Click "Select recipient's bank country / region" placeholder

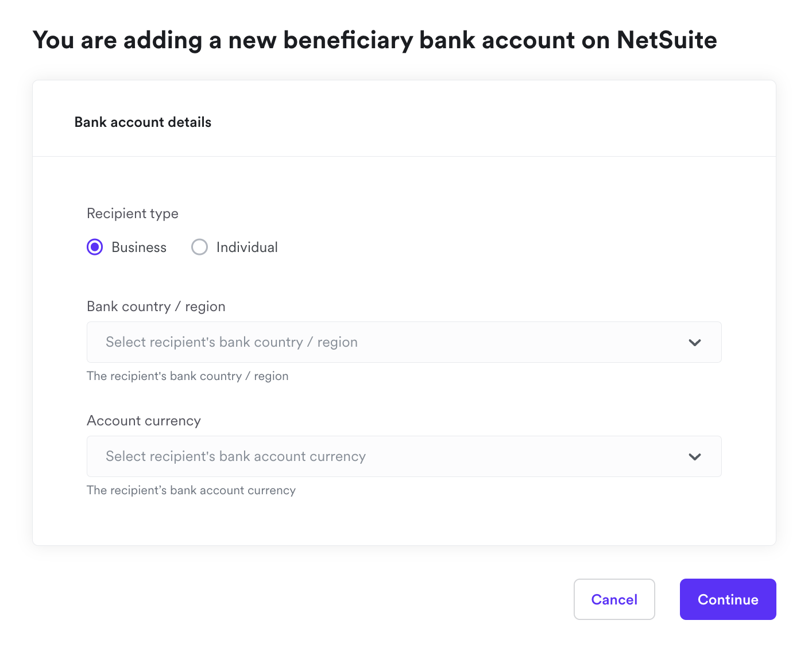[x=231, y=342]
